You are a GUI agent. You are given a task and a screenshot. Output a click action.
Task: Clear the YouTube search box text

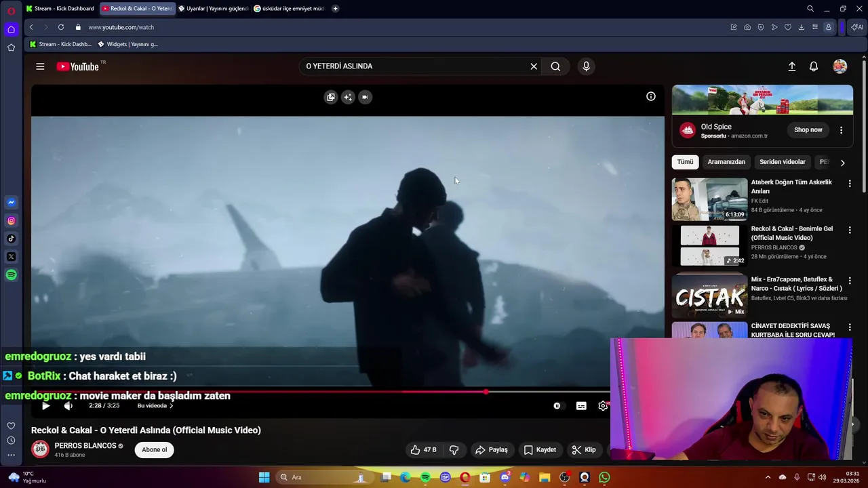click(x=534, y=66)
